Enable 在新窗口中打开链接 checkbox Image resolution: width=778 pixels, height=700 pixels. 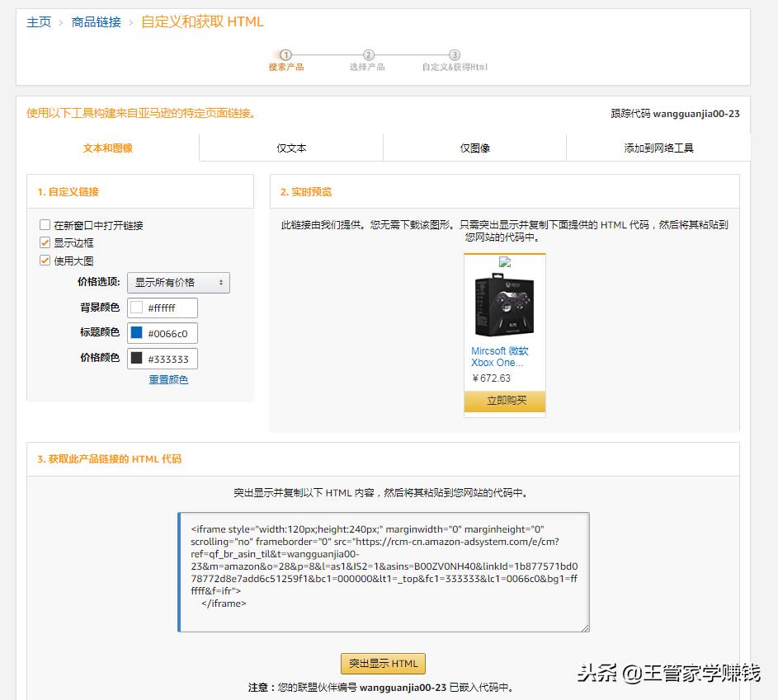click(45, 224)
